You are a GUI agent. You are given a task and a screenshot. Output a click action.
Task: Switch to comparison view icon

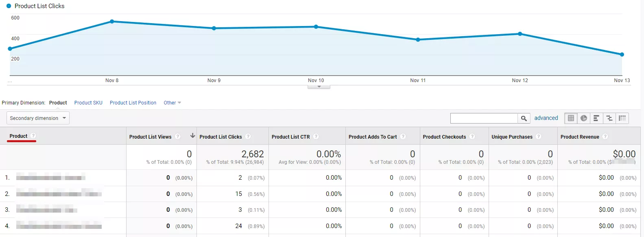[609, 118]
